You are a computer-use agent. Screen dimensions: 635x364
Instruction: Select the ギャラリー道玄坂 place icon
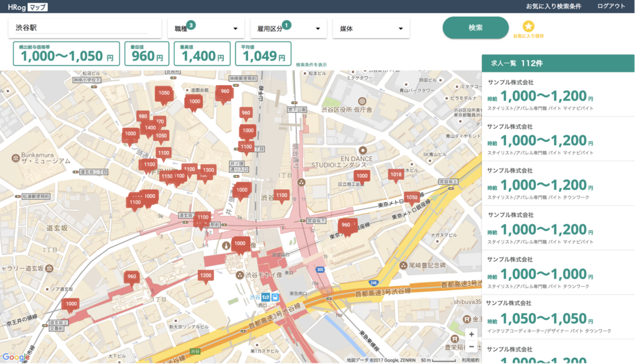click(x=49, y=268)
